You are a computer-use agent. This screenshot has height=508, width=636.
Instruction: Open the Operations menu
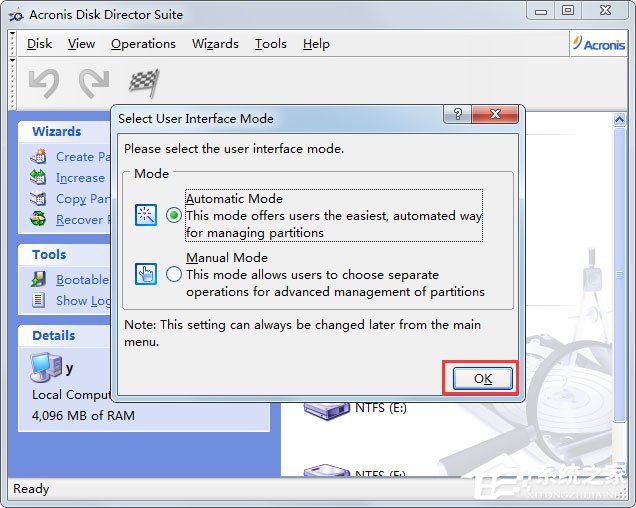click(143, 43)
